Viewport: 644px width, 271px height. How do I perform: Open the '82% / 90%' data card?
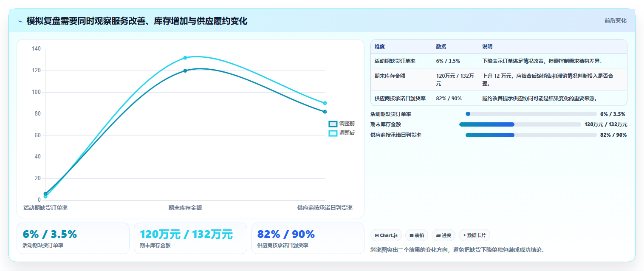308,238
